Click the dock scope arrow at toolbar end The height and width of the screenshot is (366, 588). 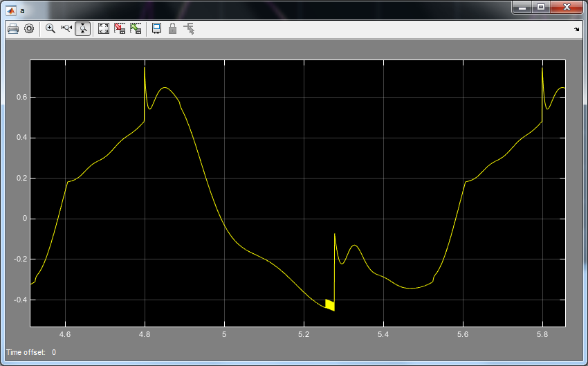(x=576, y=29)
